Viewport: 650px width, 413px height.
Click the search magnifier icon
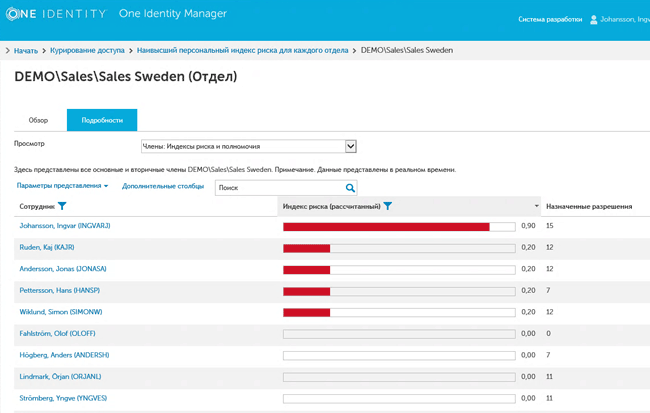(350, 187)
